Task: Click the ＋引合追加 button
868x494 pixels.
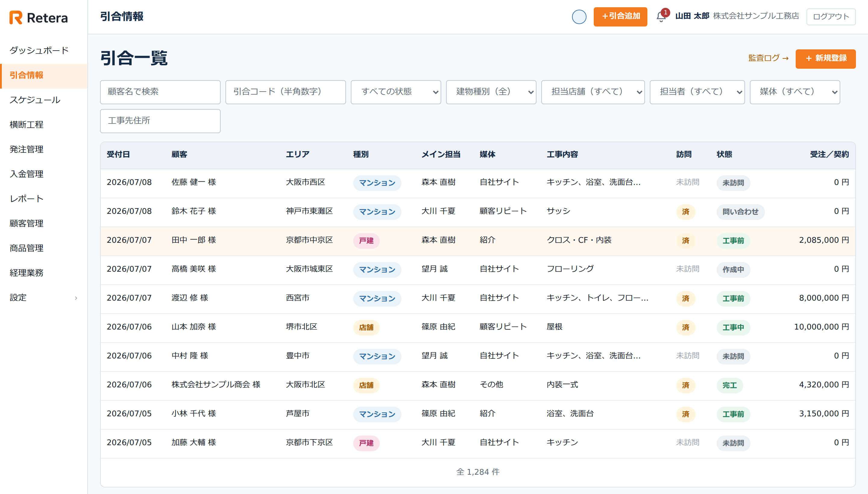Action: (620, 17)
